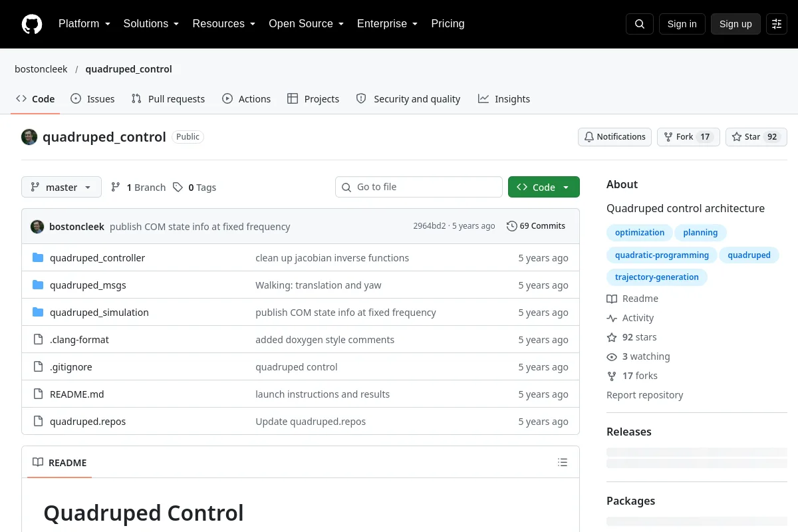Open the master branch dropdown
The height and width of the screenshot is (532, 798).
click(61, 188)
